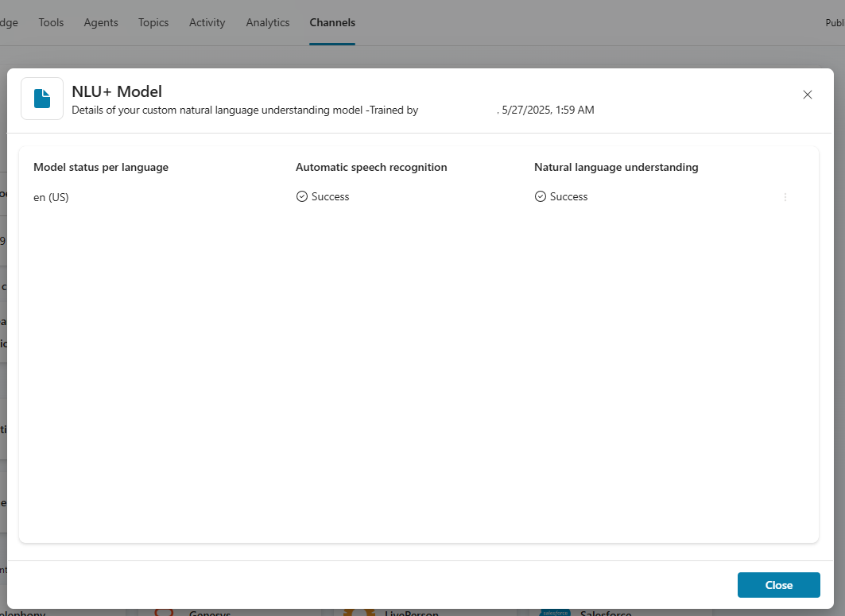Open the Agents tab
Image resolution: width=845 pixels, height=616 pixels.
101,22
